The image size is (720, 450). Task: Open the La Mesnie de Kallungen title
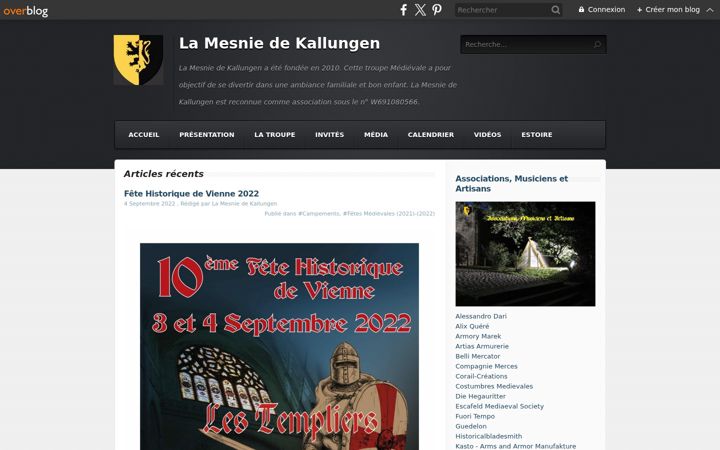[x=279, y=43]
